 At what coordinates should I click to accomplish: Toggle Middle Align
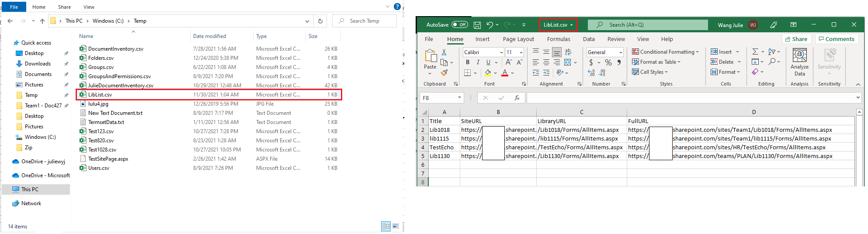pos(546,52)
